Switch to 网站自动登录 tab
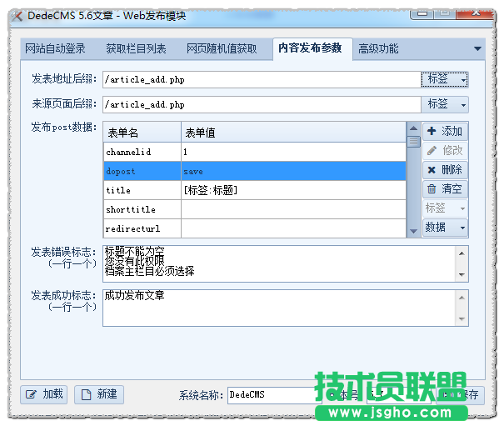This screenshot has height=426, width=504. pos(55,49)
